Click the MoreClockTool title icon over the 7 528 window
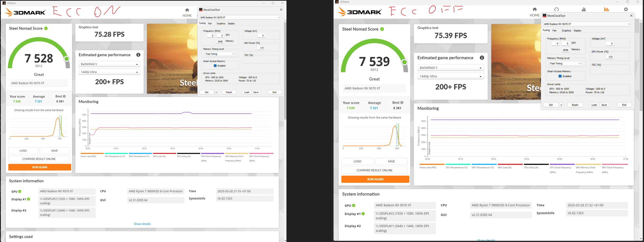 (201, 10)
